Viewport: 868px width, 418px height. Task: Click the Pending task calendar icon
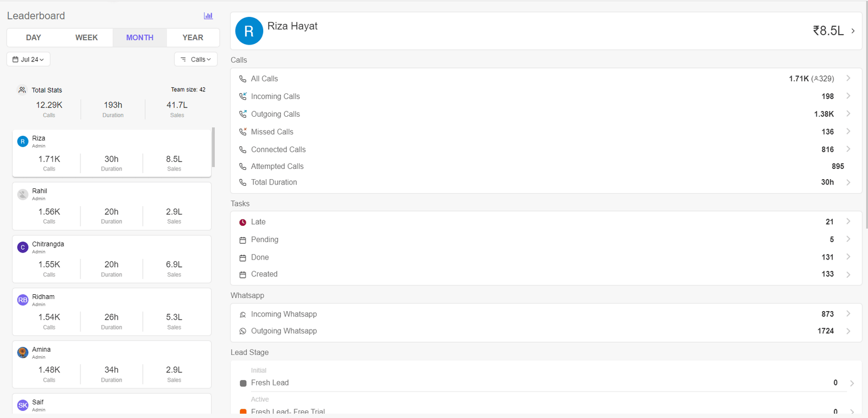point(243,240)
